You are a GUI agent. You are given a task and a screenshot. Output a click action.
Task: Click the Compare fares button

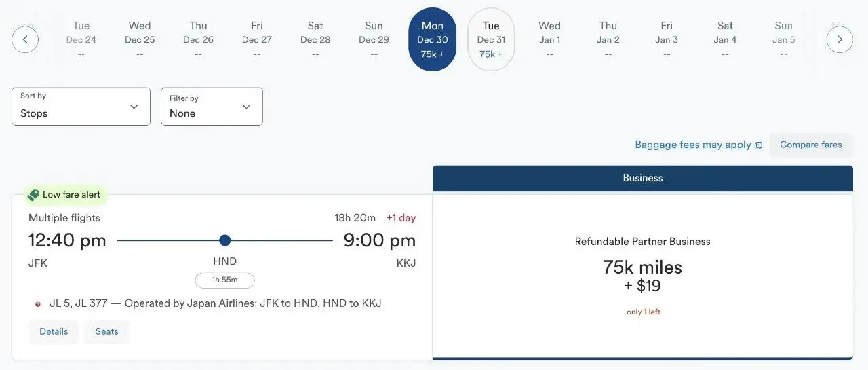coord(810,145)
